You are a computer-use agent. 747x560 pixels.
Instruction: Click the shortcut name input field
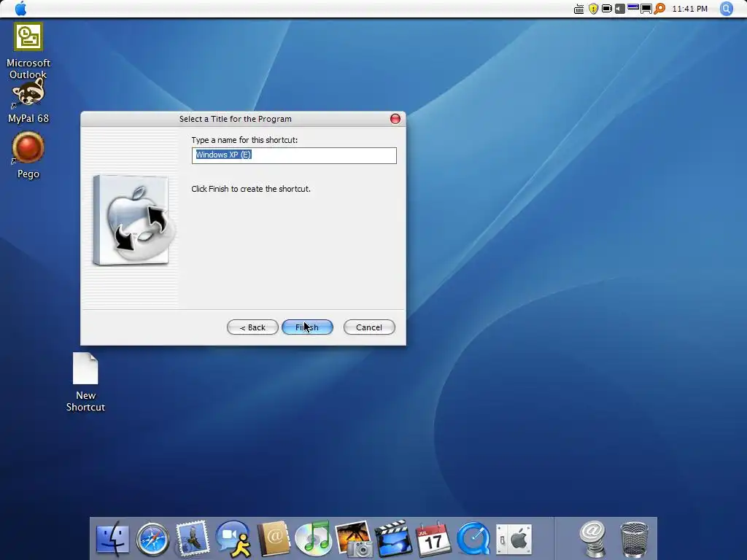click(x=294, y=155)
